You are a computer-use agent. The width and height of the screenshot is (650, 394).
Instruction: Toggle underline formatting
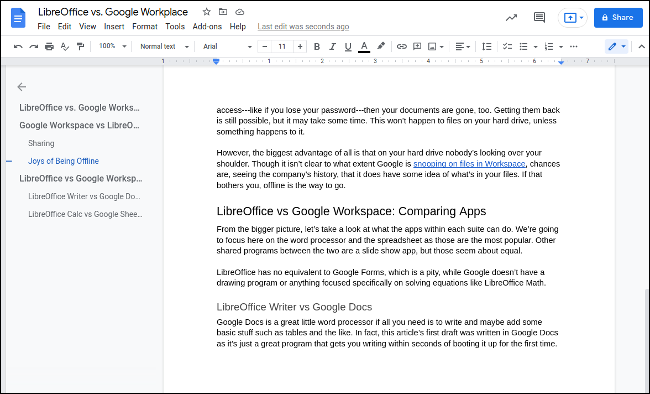click(x=348, y=46)
